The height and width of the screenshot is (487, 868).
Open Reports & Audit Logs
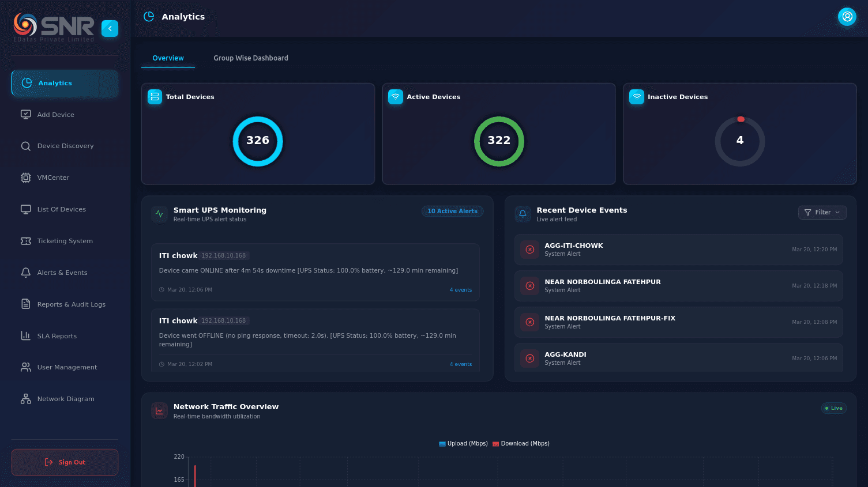71,304
